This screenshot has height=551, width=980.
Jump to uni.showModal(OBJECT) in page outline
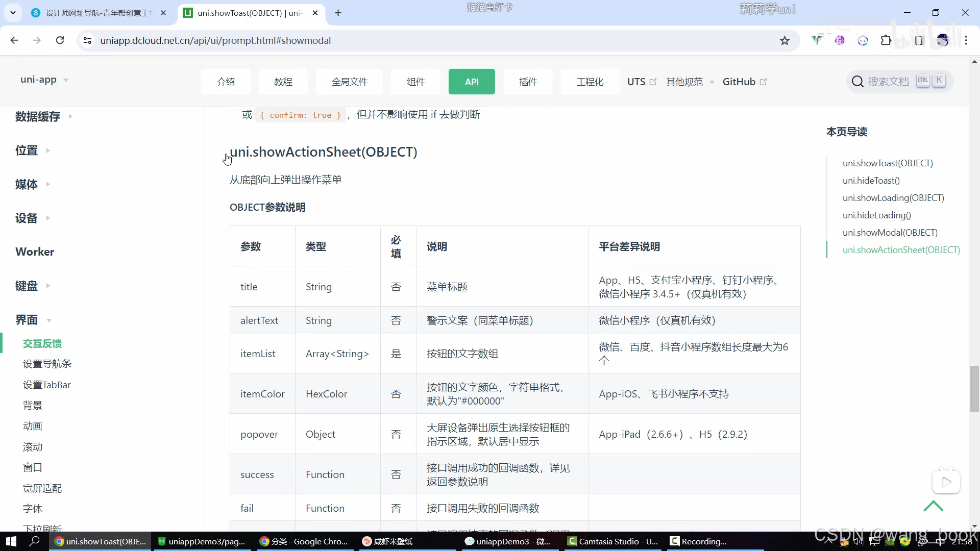pos(890,233)
